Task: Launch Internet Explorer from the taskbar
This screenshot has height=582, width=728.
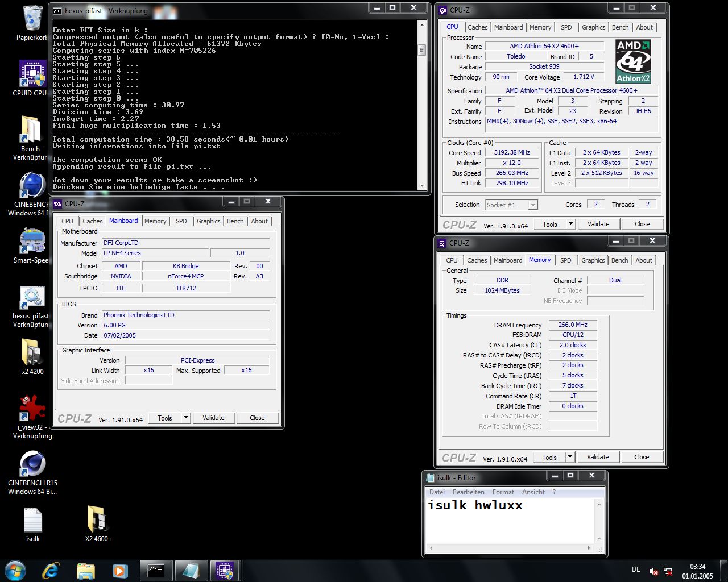Action: click(51, 571)
